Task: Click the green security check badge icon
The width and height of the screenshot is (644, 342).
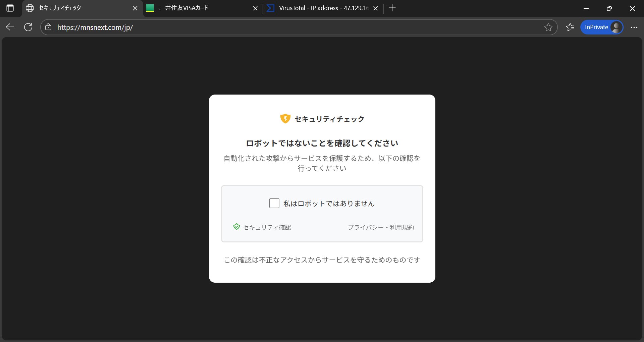Action: click(236, 227)
